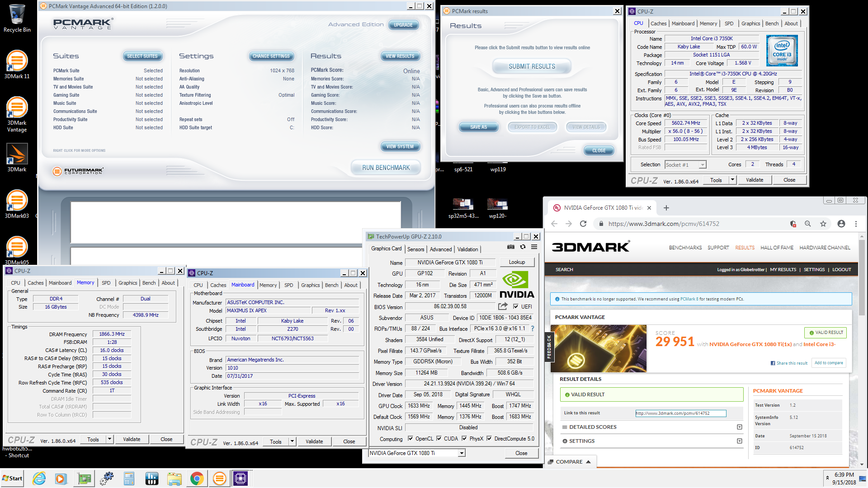The height and width of the screenshot is (488, 868).
Task: Open HALL OF FAME in 3DMark navigation
Action: [x=777, y=248]
